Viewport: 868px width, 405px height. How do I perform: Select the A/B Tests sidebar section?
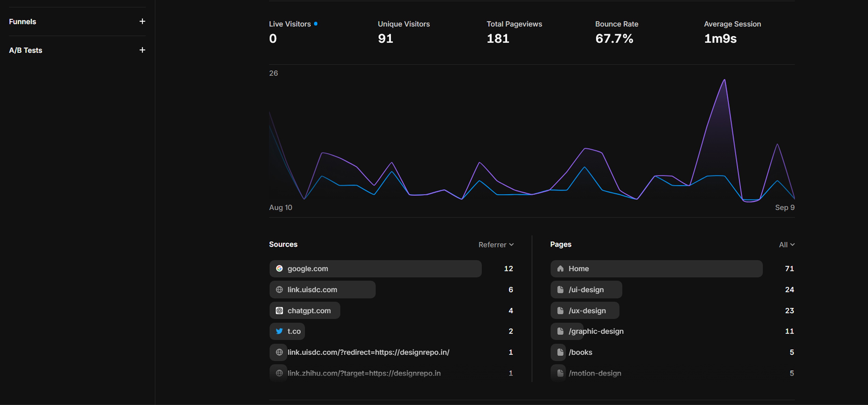click(x=26, y=50)
